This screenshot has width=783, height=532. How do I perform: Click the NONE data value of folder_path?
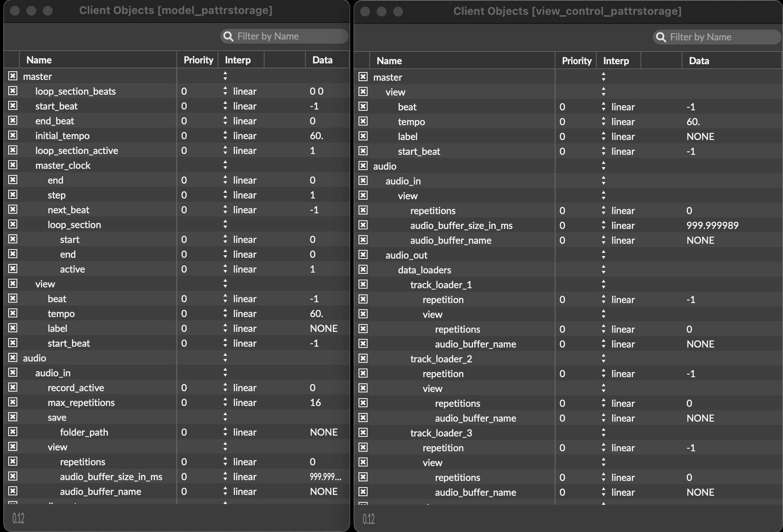click(324, 432)
